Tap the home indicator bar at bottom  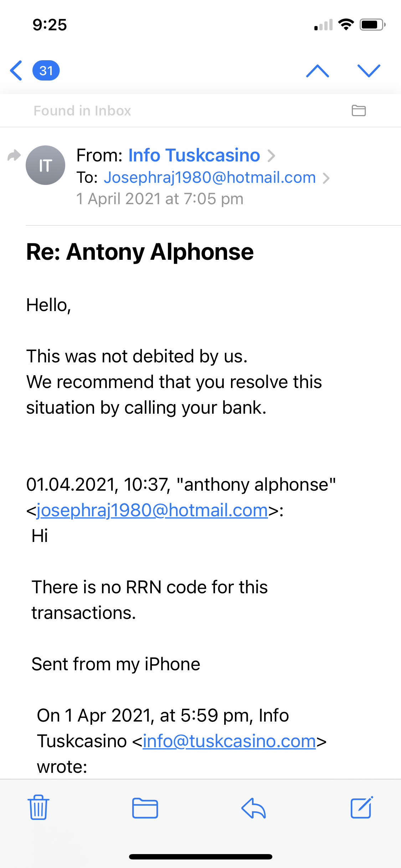pyautogui.click(x=200, y=857)
